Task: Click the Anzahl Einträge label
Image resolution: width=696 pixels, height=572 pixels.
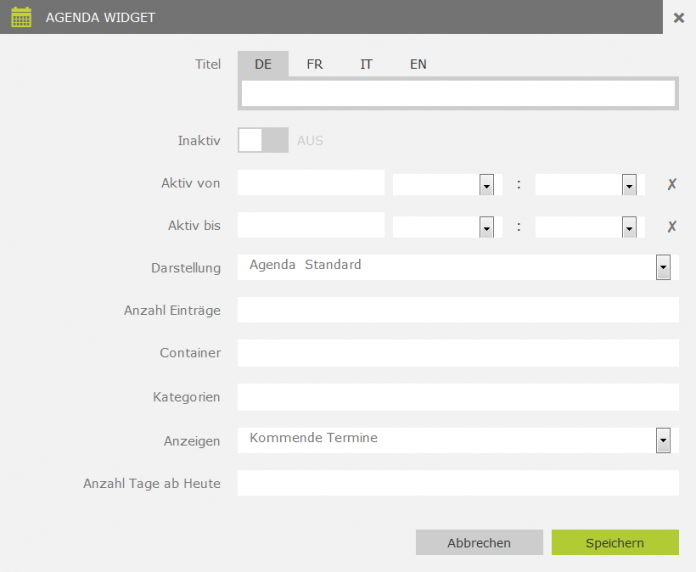Action: point(172,310)
